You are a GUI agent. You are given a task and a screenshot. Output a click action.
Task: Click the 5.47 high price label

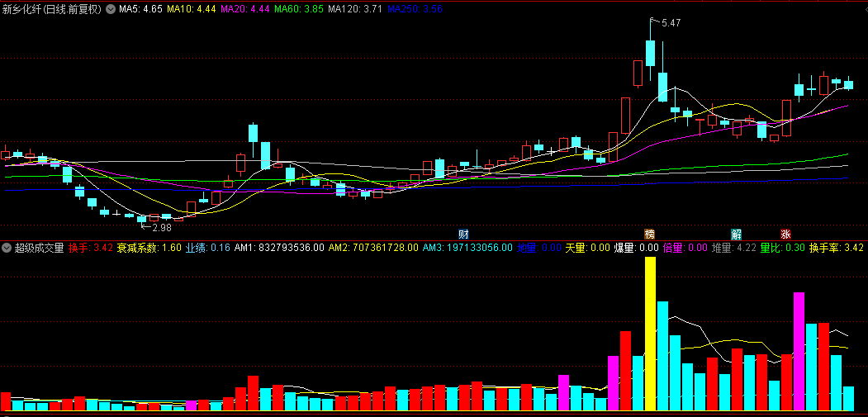pyautogui.click(x=671, y=22)
